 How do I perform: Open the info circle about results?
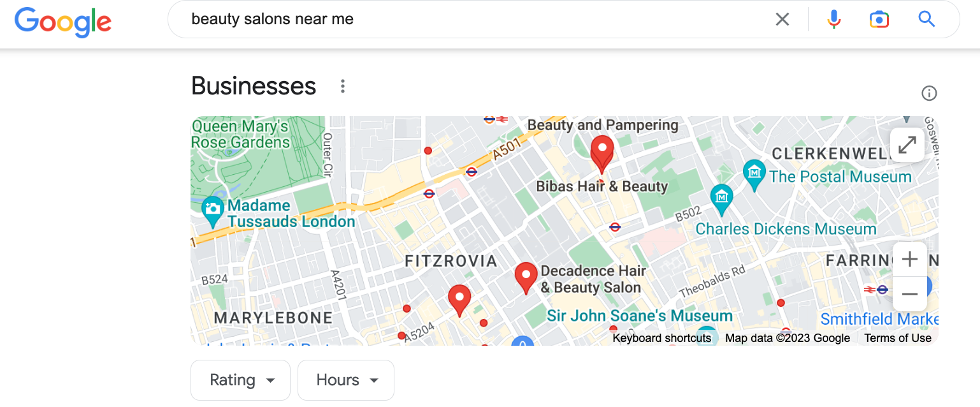click(x=929, y=94)
